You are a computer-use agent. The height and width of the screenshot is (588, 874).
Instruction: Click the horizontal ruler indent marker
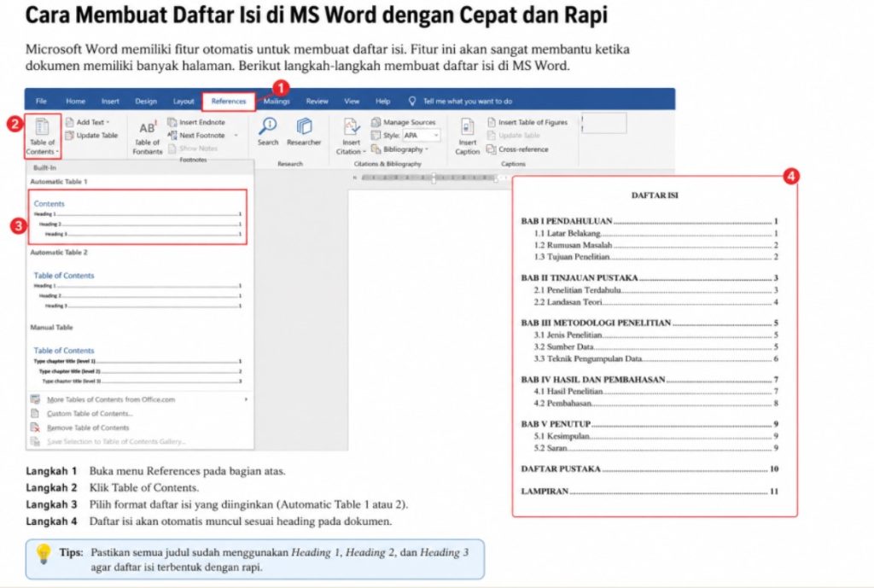pyautogui.click(x=434, y=178)
